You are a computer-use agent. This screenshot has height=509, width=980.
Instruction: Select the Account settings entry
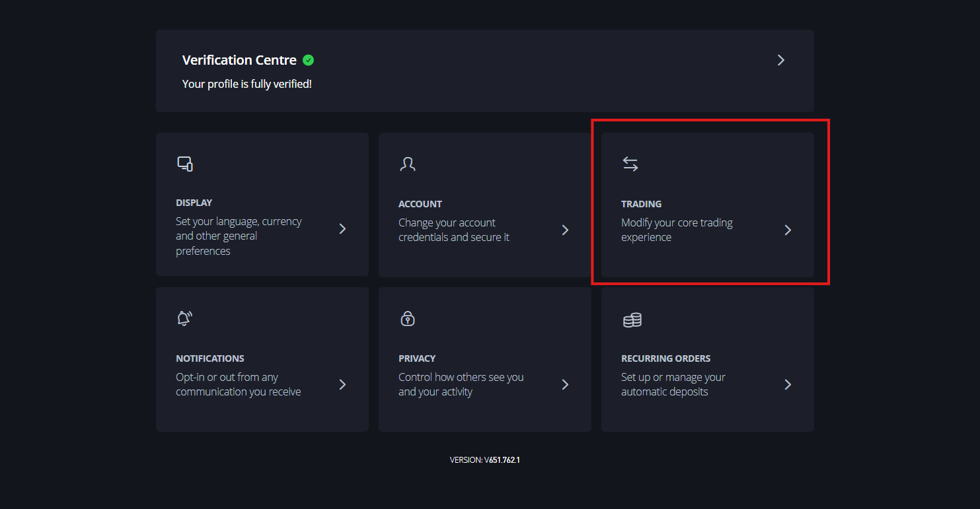click(x=484, y=204)
